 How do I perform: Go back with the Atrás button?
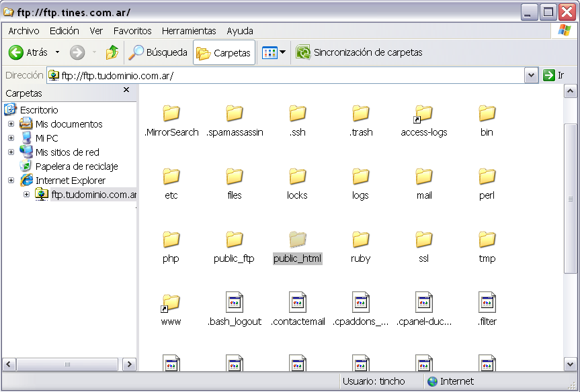pos(28,52)
